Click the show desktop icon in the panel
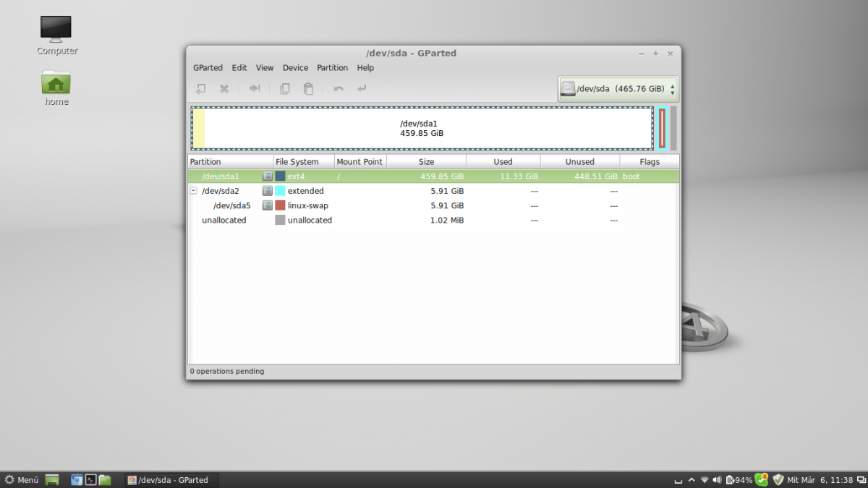The image size is (868, 488). point(52,479)
